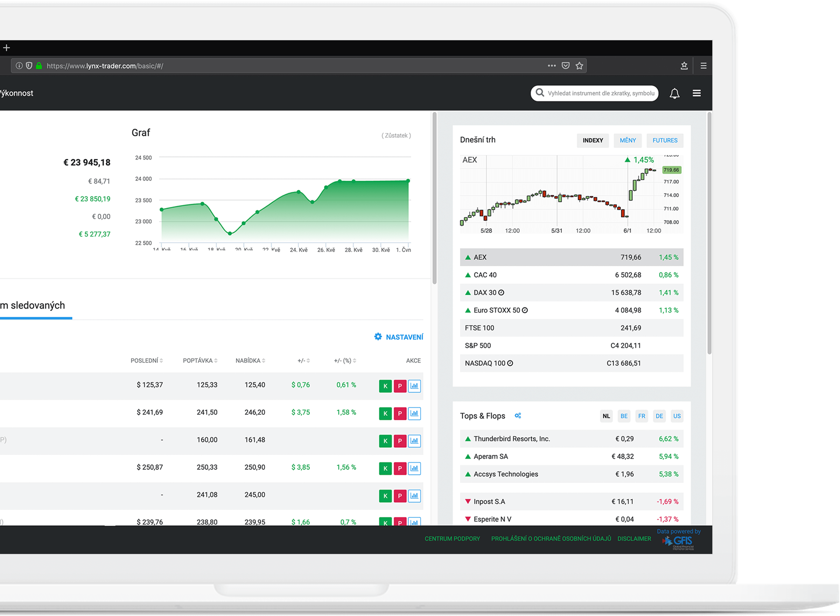Click the green padlock security icon
This screenshot has height=616, width=840.
(x=39, y=66)
